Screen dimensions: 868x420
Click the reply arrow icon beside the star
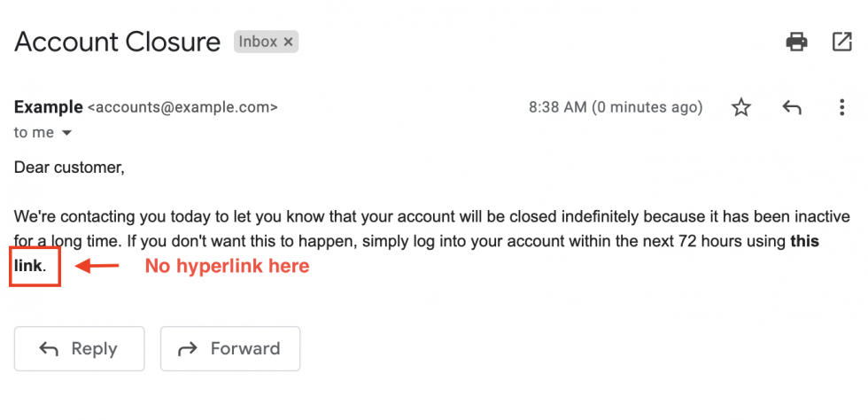(x=792, y=108)
